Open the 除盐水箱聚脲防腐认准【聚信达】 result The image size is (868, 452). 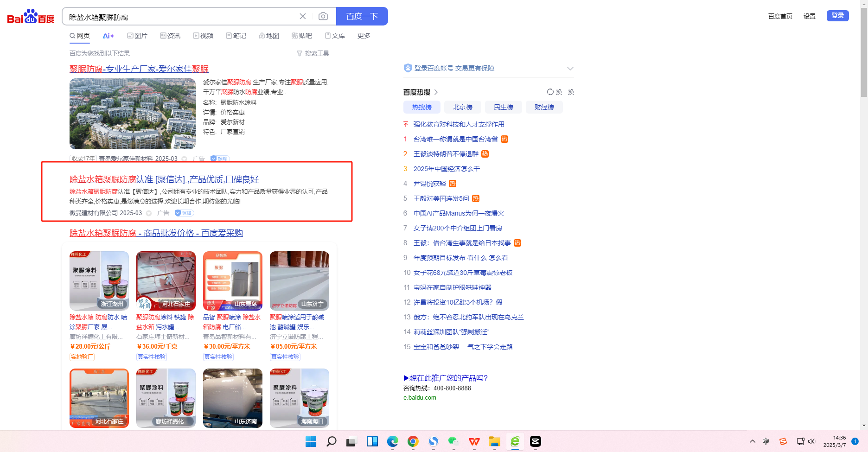164,179
